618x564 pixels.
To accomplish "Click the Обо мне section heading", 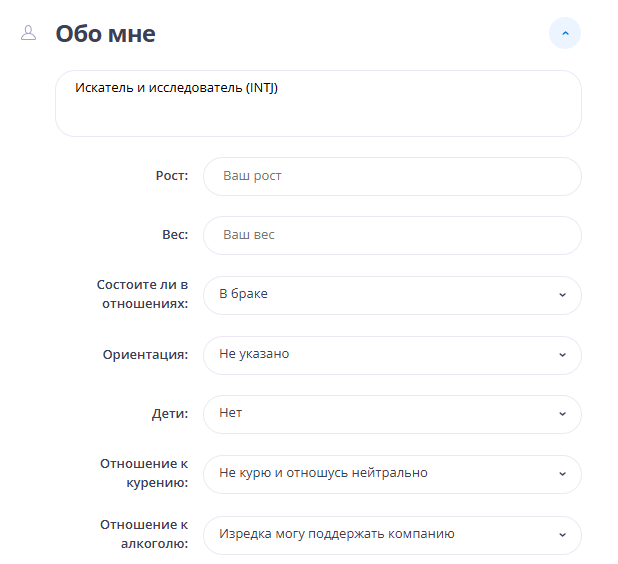I will click(x=105, y=34).
